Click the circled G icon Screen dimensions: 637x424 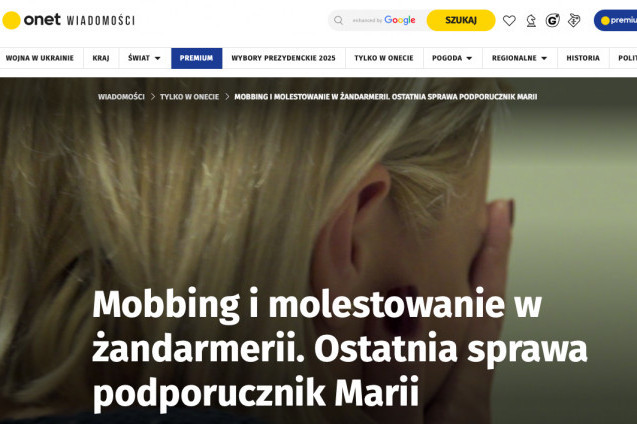point(552,20)
